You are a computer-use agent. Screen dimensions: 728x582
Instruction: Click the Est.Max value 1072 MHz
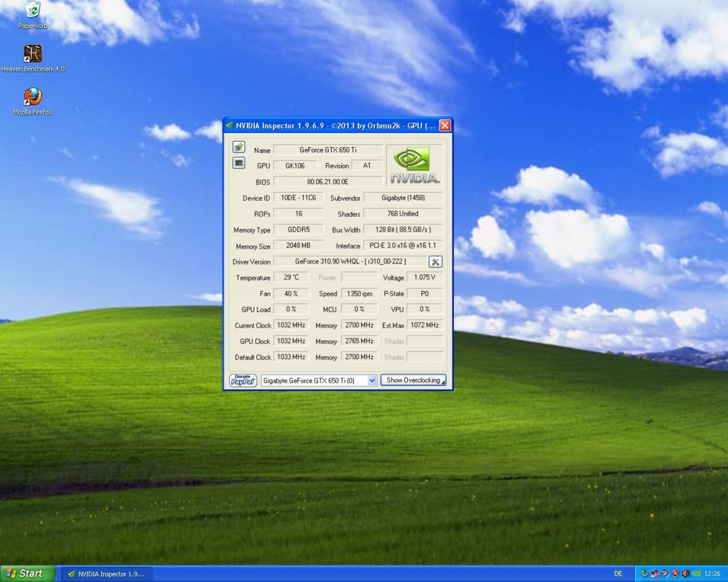click(x=425, y=325)
